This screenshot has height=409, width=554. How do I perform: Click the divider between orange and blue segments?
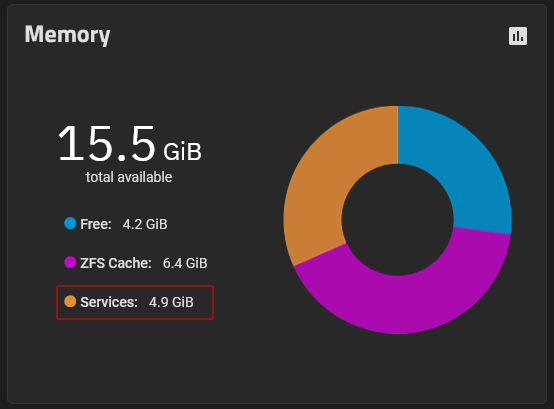(x=398, y=135)
